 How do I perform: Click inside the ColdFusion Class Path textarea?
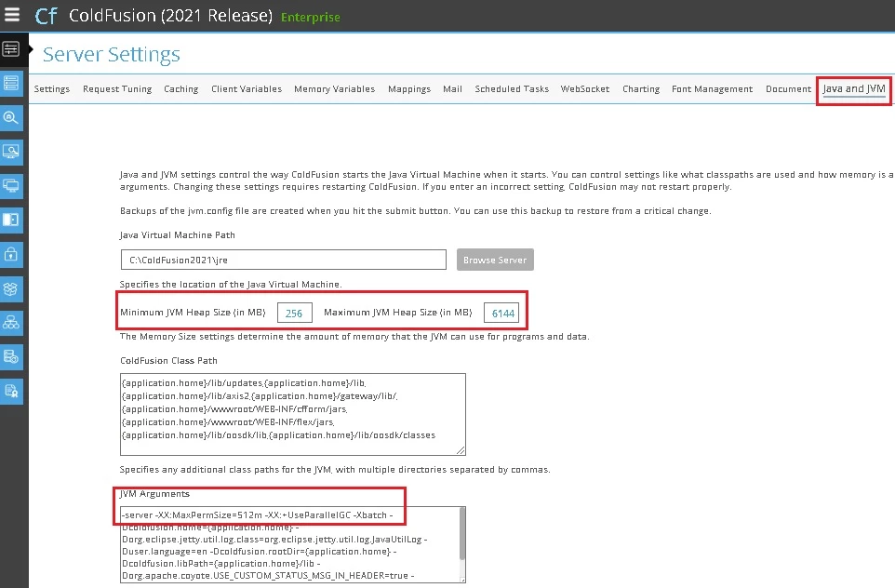pos(293,414)
